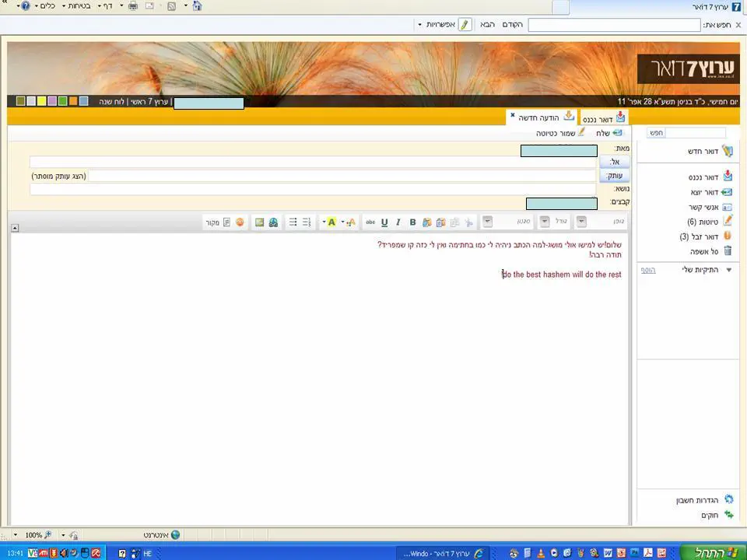Choose the orange theme color swatch
747x560 pixels.
tap(73, 101)
